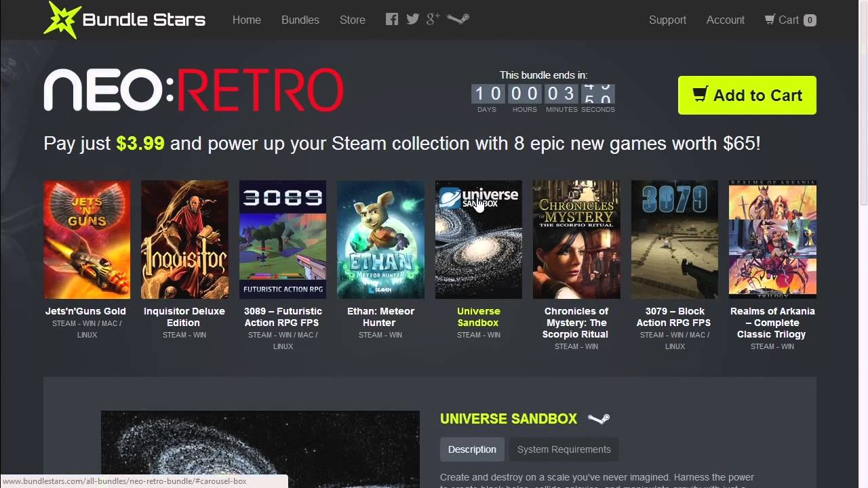Click the cart item count badge
Viewport: 868px width, 488px height.
coord(810,20)
